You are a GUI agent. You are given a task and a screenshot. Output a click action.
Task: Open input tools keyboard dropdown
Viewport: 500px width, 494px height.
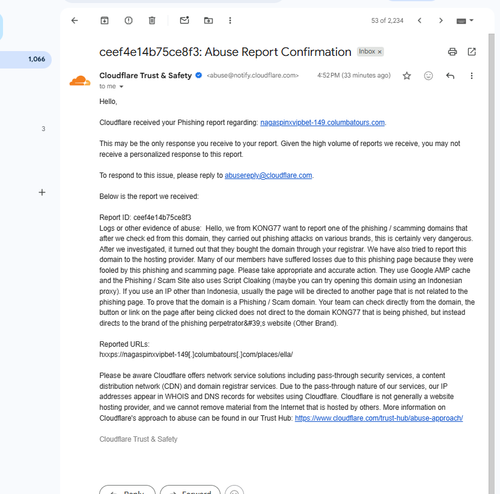(x=465, y=21)
